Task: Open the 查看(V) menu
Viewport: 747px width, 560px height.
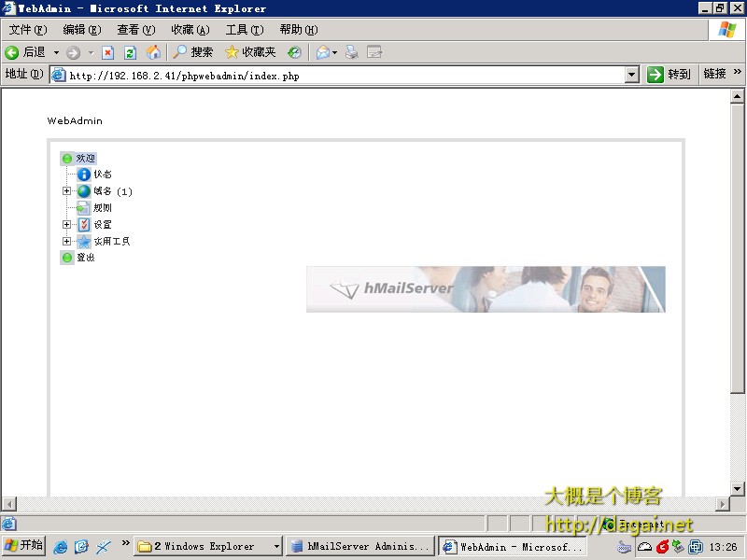Action: [x=135, y=30]
